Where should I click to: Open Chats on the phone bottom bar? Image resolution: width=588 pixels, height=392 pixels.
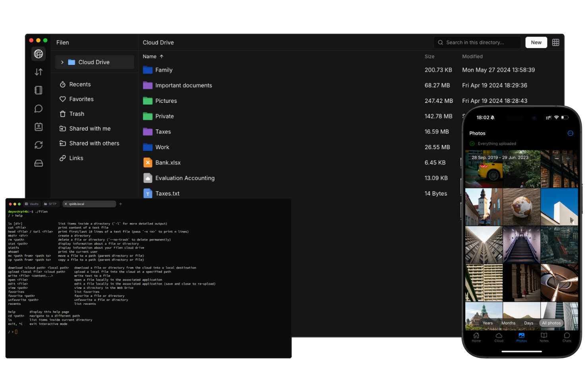tap(567, 338)
